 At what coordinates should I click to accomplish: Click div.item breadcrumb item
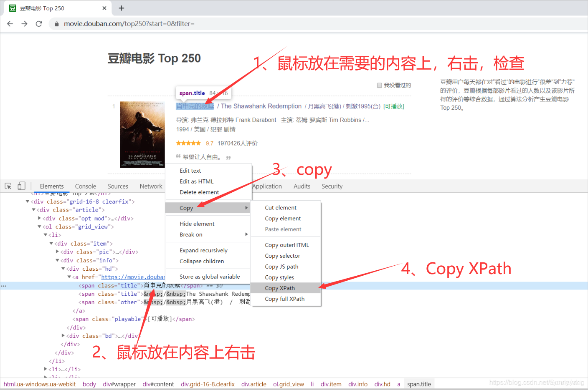pos(331,384)
